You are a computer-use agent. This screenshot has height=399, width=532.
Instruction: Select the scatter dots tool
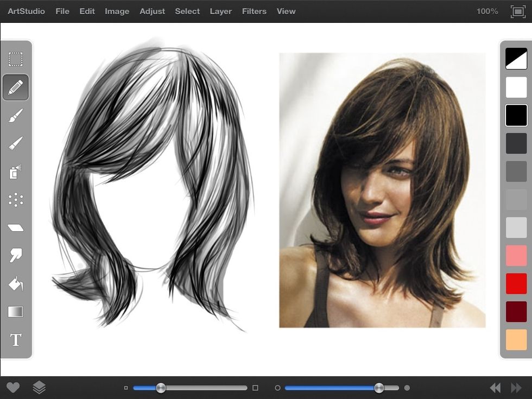coord(16,200)
